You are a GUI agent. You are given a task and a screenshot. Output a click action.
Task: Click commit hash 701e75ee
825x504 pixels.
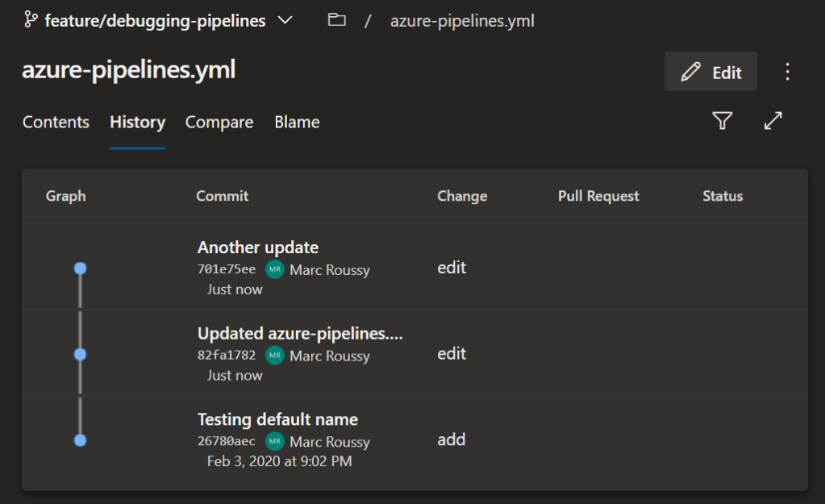[227, 269]
